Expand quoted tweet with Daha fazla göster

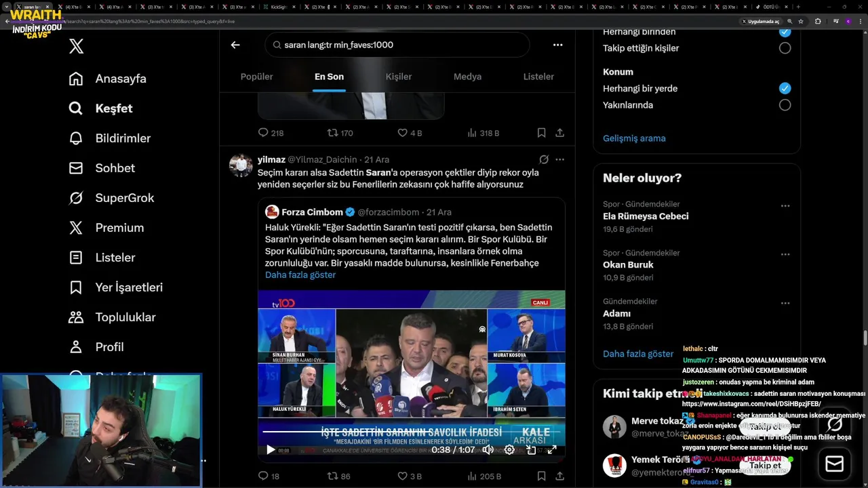pos(300,274)
